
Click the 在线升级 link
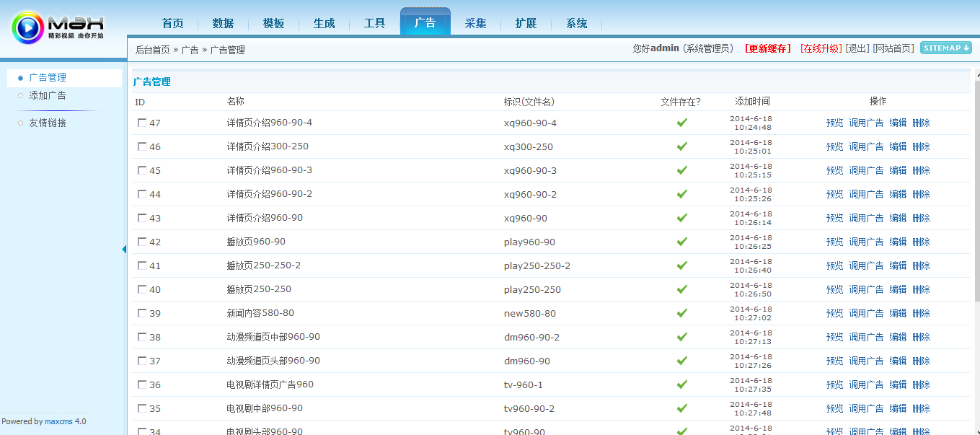pos(821,50)
